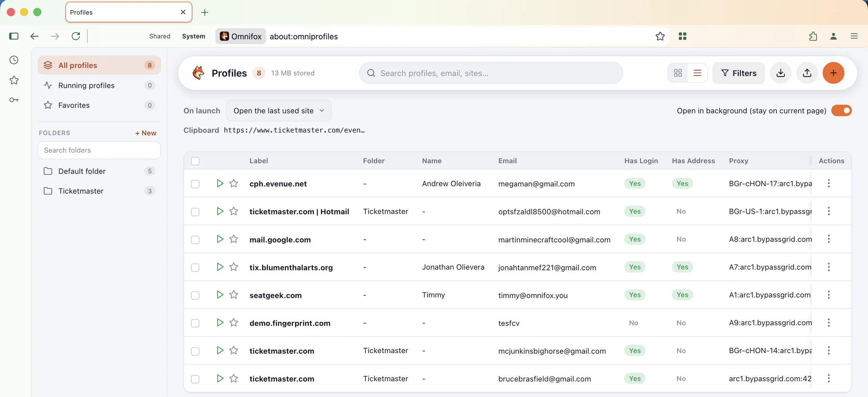The height and width of the screenshot is (397, 868).
Task: Reload the current page
Action: 76,36
